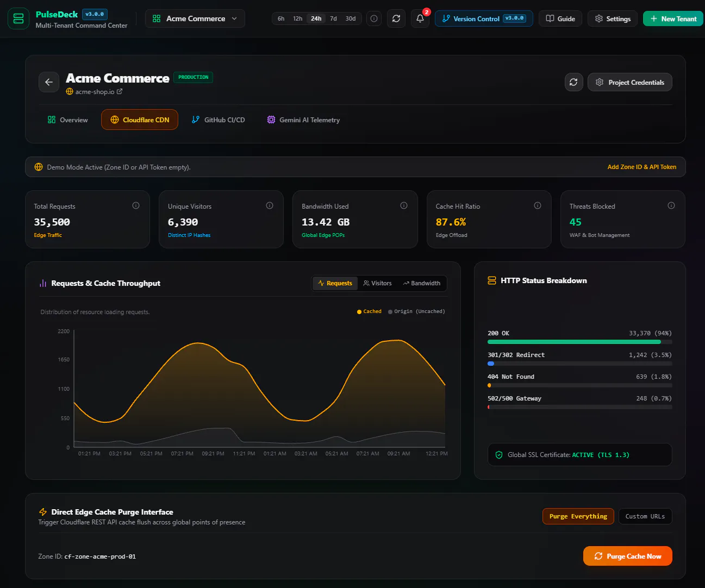This screenshot has width=705, height=588.
Task: Open the Guide
Action: 560,18
